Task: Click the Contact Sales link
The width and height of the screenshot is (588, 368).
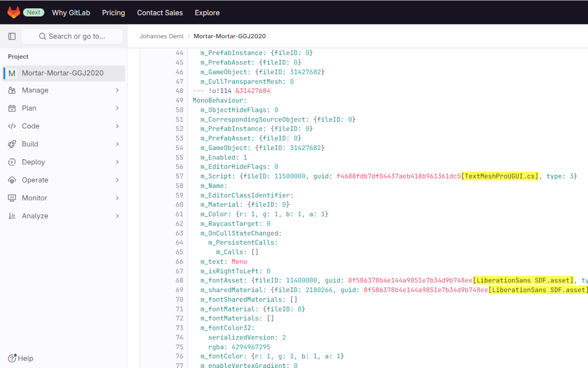Action: click(160, 12)
